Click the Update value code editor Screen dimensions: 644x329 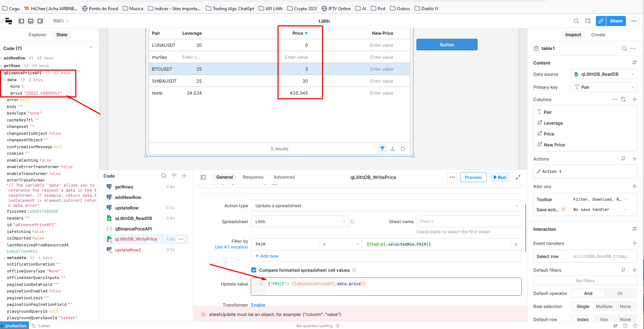[386, 287]
